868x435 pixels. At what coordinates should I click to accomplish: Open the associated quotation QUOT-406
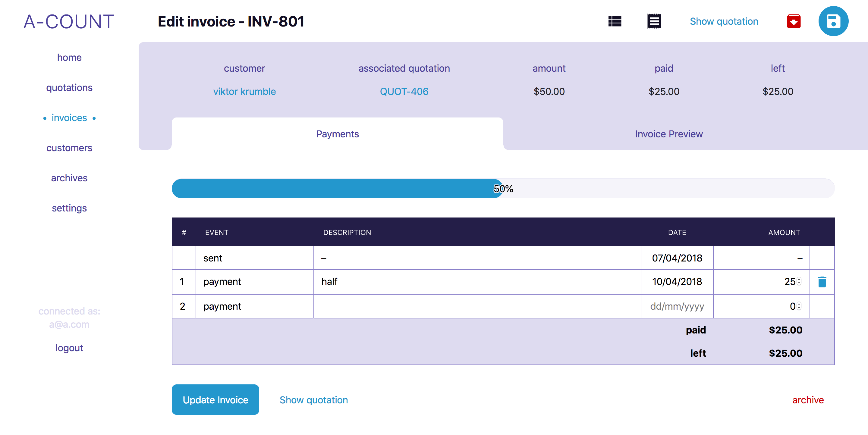404,91
